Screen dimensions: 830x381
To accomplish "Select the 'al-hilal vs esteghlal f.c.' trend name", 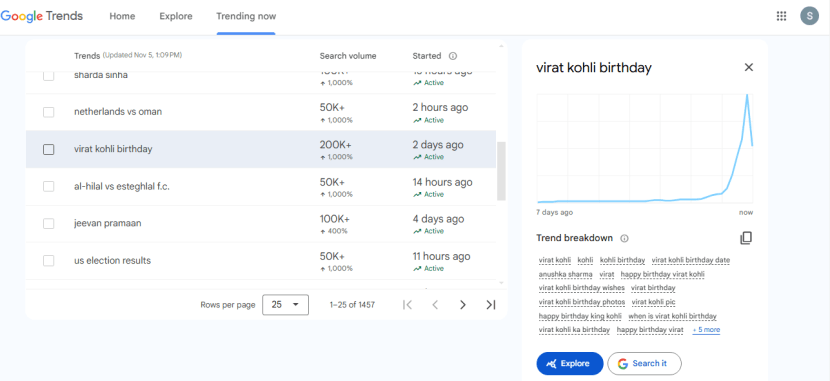I will [x=122, y=186].
